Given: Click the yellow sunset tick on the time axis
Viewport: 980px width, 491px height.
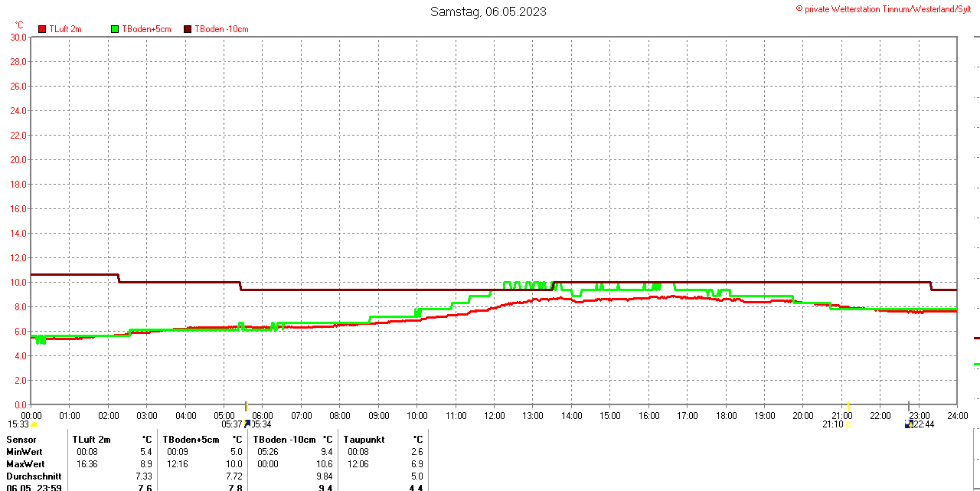Looking at the screenshot, I should [x=848, y=406].
